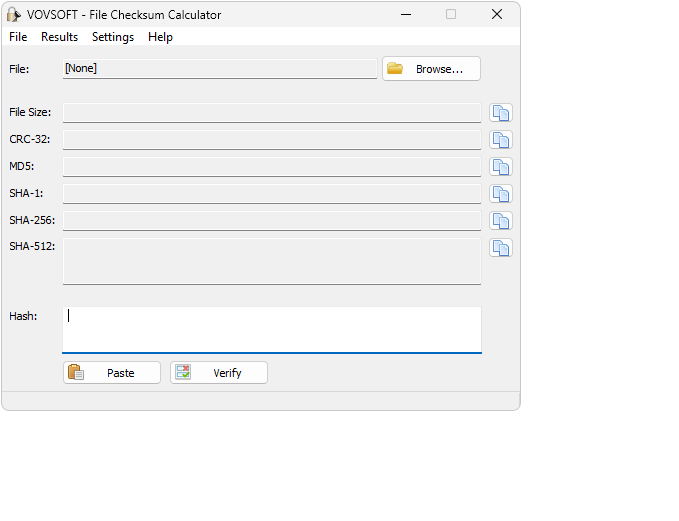This screenshot has height=521, width=679.
Task: Copy the MD5 hash
Action: [x=501, y=167]
